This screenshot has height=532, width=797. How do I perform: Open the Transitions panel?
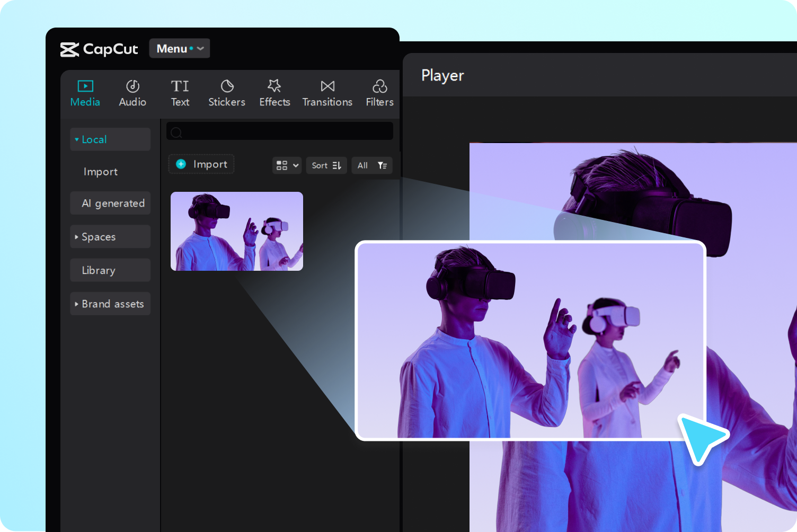[327, 86]
